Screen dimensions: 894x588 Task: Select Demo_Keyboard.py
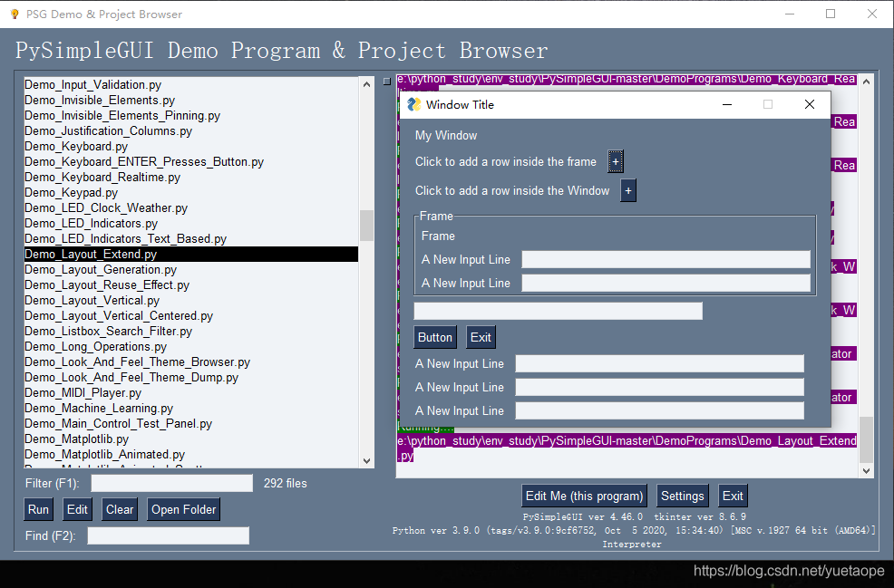[191, 146]
